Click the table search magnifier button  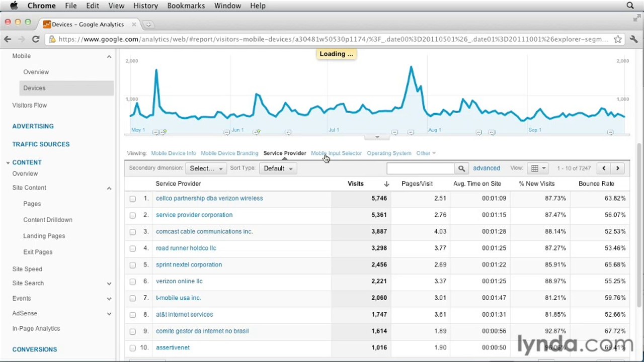(461, 168)
